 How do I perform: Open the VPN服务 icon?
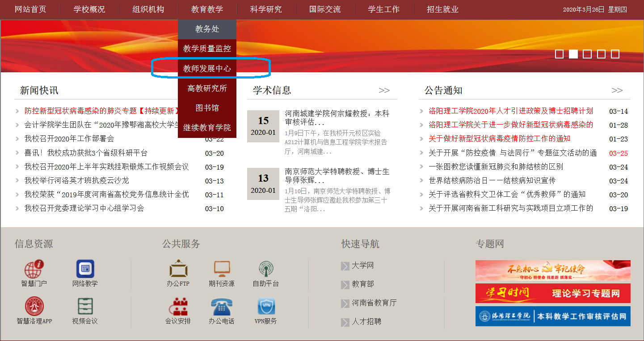tap(266, 307)
